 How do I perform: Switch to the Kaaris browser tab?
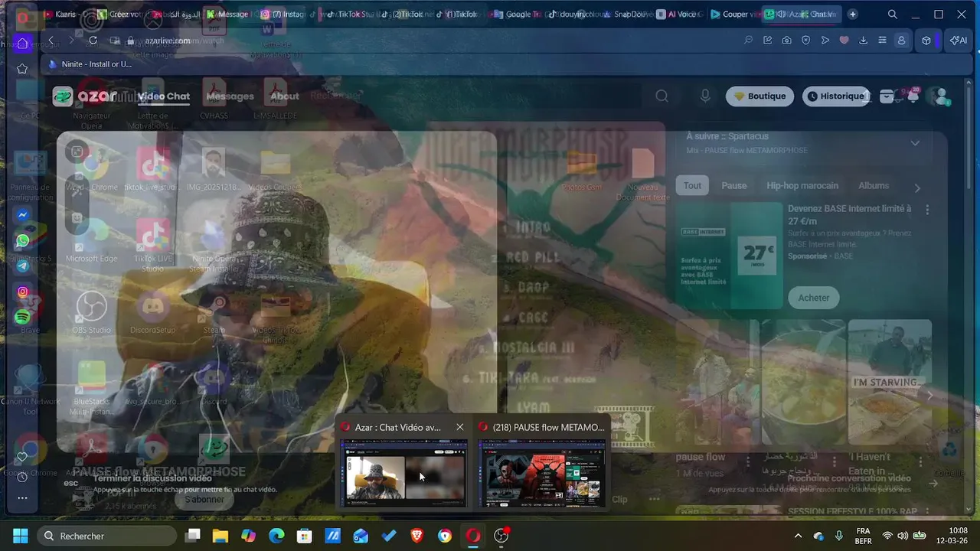pyautogui.click(x=67, y=14)
